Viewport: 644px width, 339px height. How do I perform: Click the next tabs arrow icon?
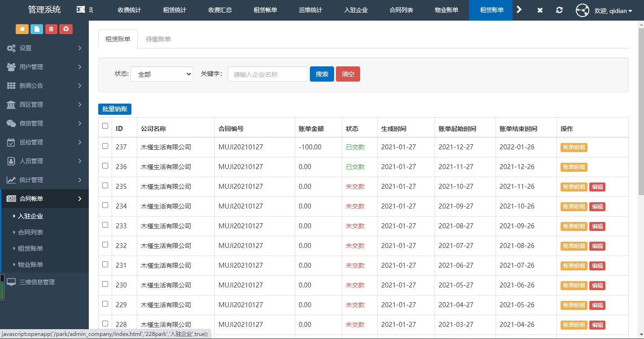point(519,10)
